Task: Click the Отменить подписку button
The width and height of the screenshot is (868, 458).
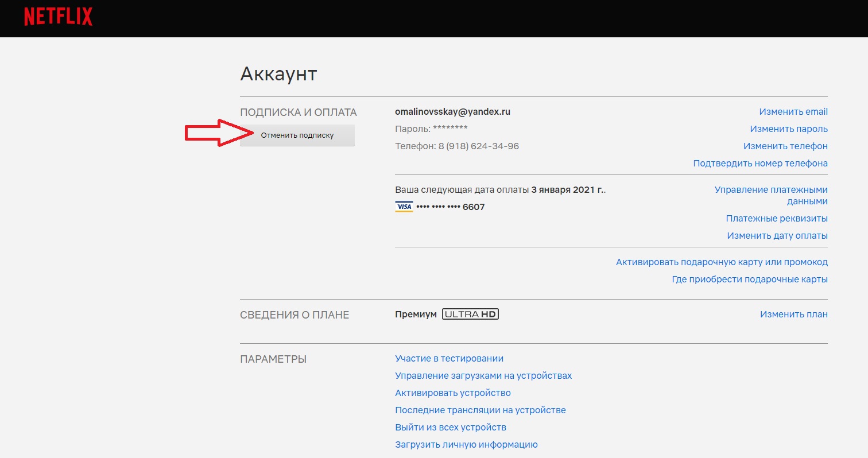Action: click(297, 135)
